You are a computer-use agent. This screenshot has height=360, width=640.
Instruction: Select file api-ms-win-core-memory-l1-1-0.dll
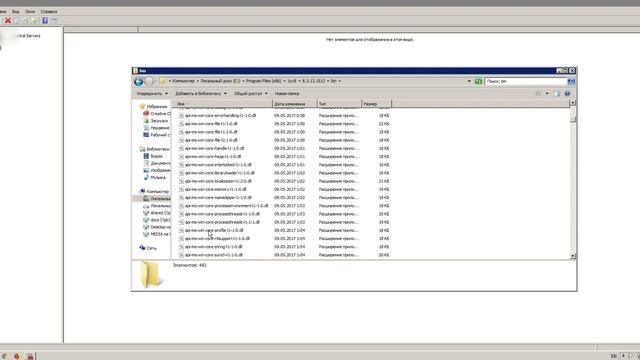coord(216,189)
